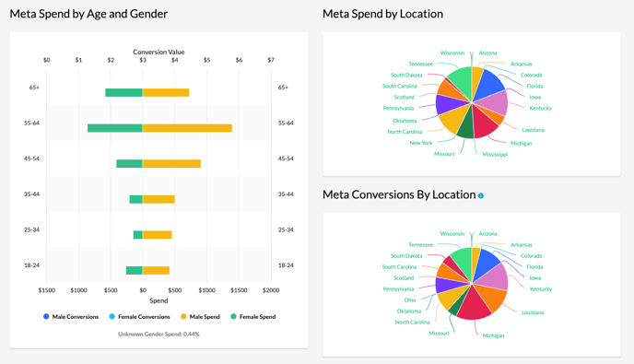Click Tennessee label in Meta Spend by Location chart
Screen dimensions: 634x364
point(420,64)
